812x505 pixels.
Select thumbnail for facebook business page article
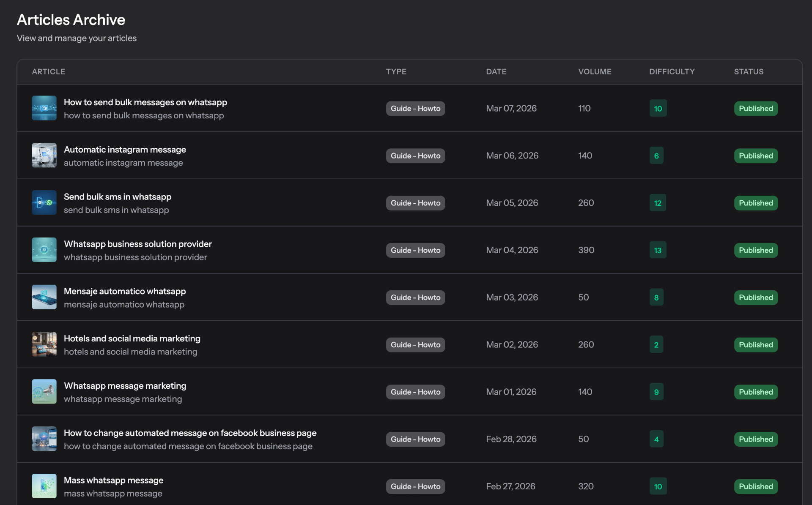pyautogui.click(x=44, y=439)
